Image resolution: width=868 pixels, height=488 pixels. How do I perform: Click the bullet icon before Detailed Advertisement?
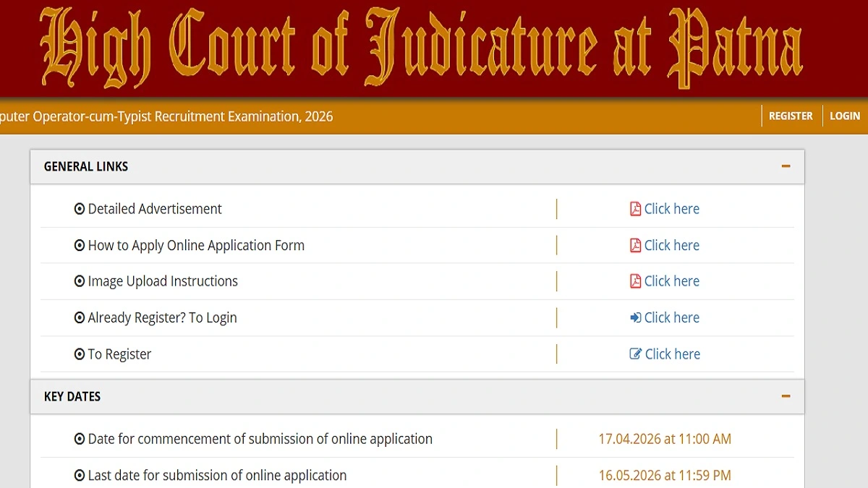point(79,208)
